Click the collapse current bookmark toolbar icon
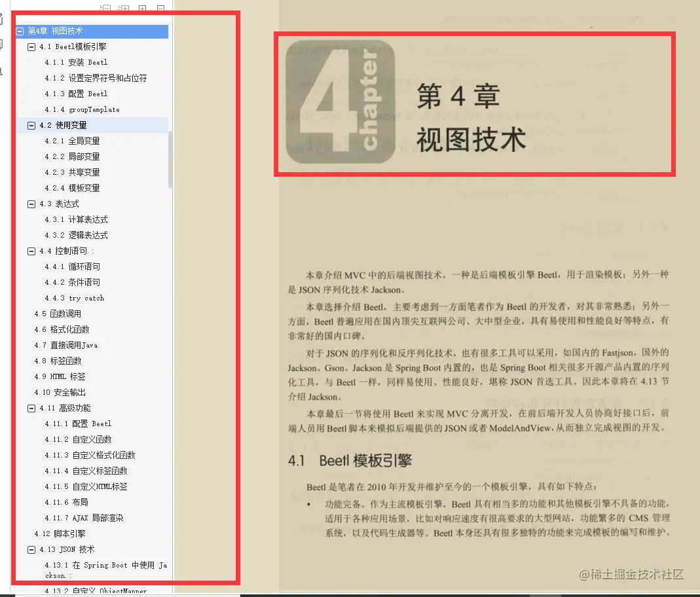This screenshot has width=700, height=597. (106, 8)
